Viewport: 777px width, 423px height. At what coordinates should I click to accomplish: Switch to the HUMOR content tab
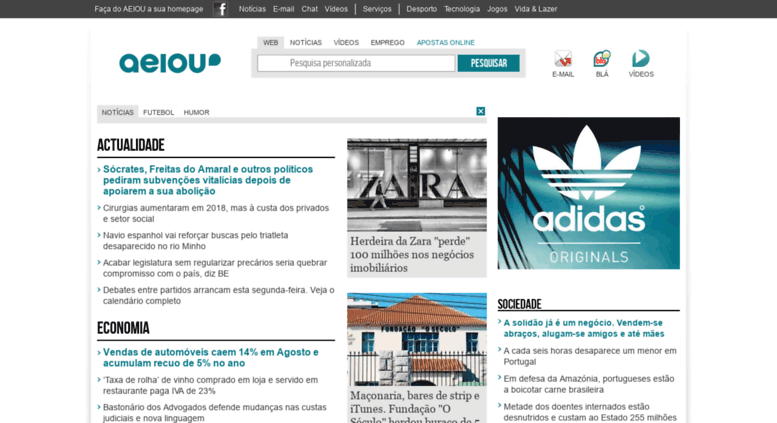click(x=196, y=112)
